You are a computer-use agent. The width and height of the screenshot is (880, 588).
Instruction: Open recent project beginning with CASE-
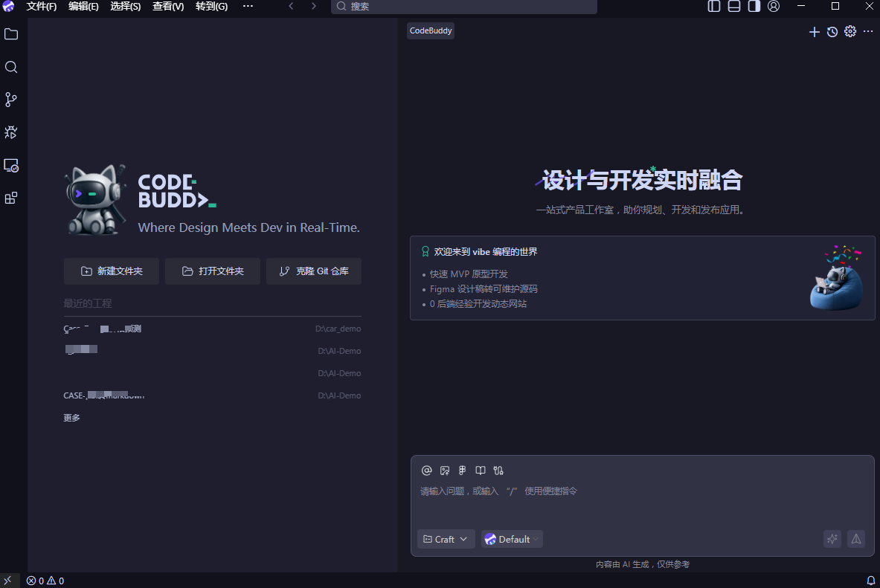point(212,395)
